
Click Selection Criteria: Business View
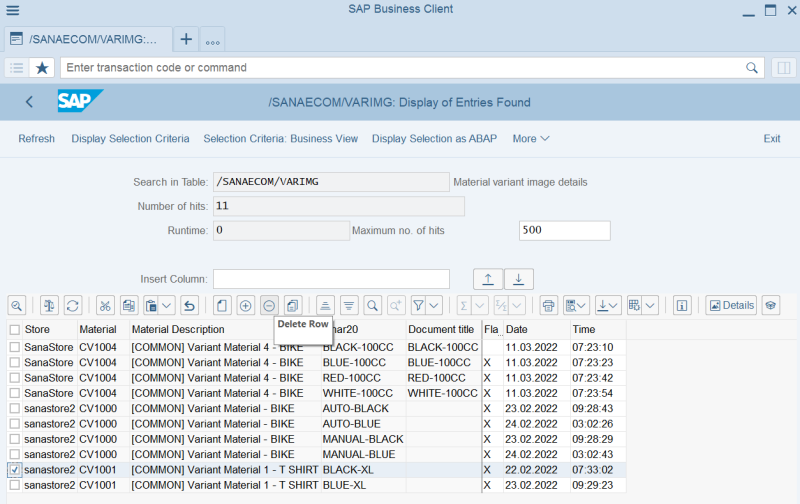coord(281,139)
